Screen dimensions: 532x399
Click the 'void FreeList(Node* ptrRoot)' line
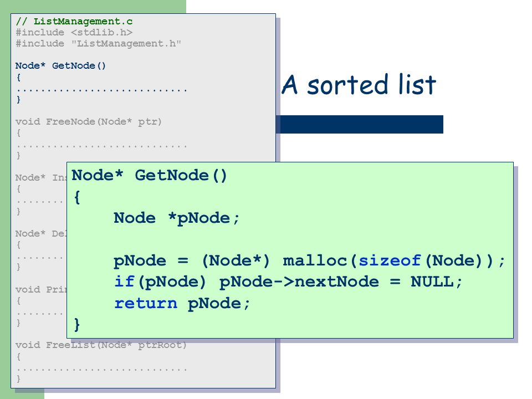pyautogui.click(x=101, y=345)
